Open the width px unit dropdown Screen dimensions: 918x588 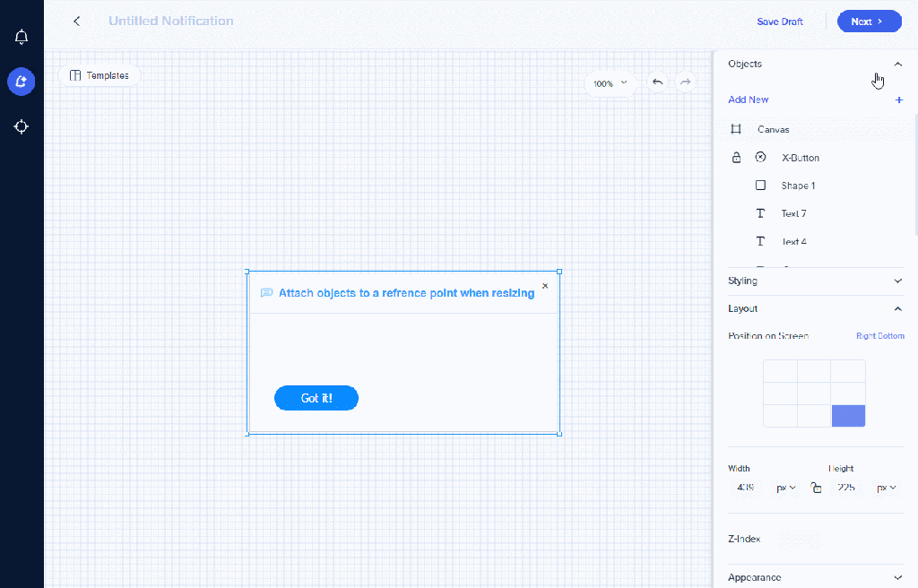786,488
